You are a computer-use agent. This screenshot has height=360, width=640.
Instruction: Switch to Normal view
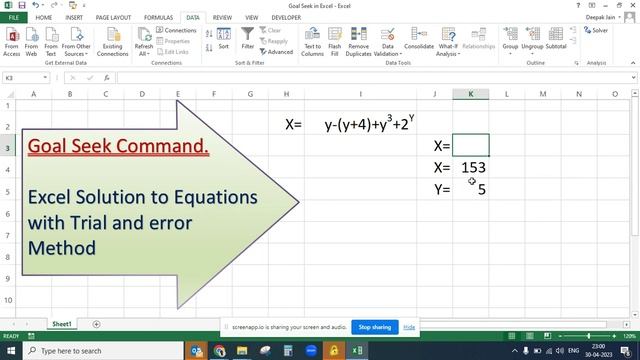click(511, 336)
